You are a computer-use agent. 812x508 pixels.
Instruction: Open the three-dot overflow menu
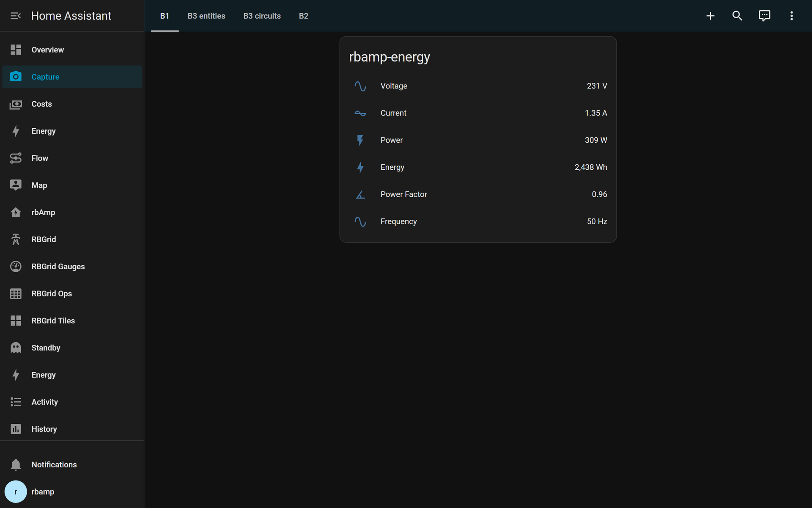[792, 16]
